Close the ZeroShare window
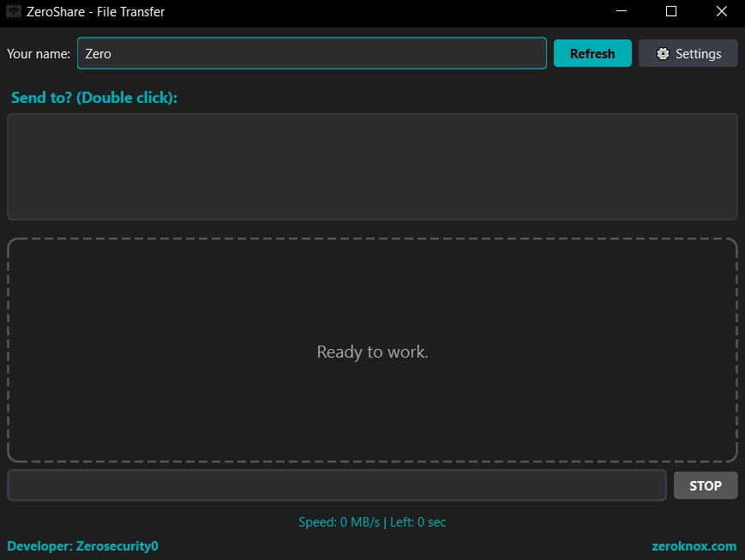 pos(720,12)
